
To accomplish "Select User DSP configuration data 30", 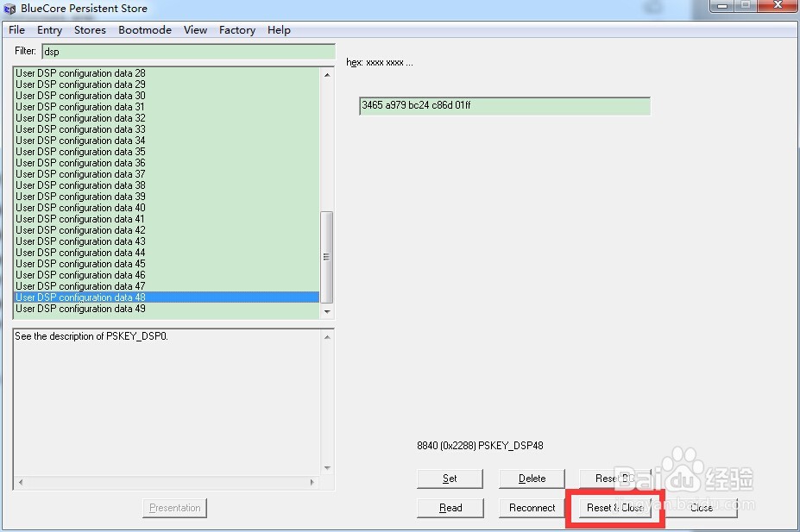I will click(167, 96).
